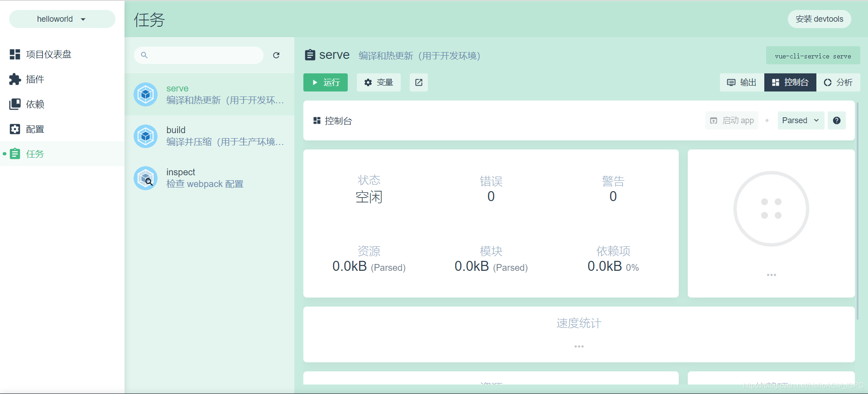Viewport: 868px width, 394px height.
Task: Select the inspect task
Action: (209, 178)
